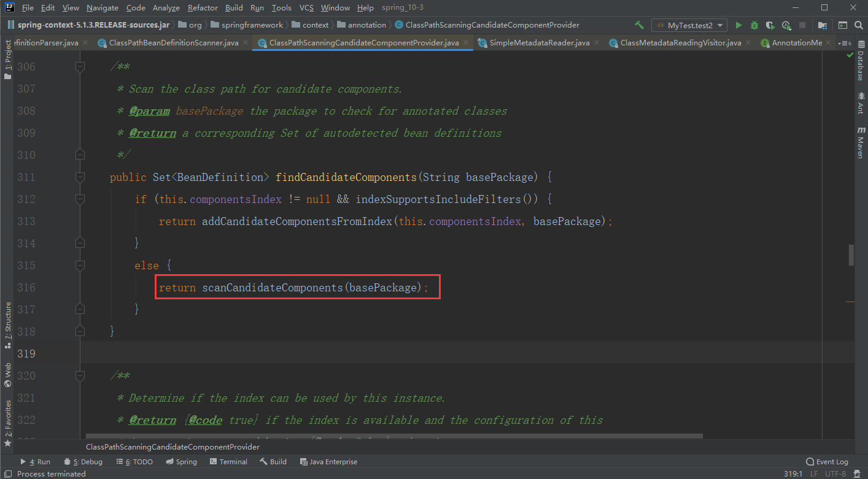Run with coverage using the shield icon
The width and height of the screenshot is (868, 479).
coord(770,25)
